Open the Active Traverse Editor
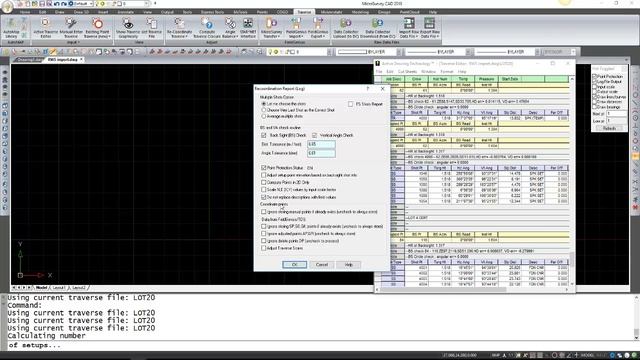 click(46, 28)
